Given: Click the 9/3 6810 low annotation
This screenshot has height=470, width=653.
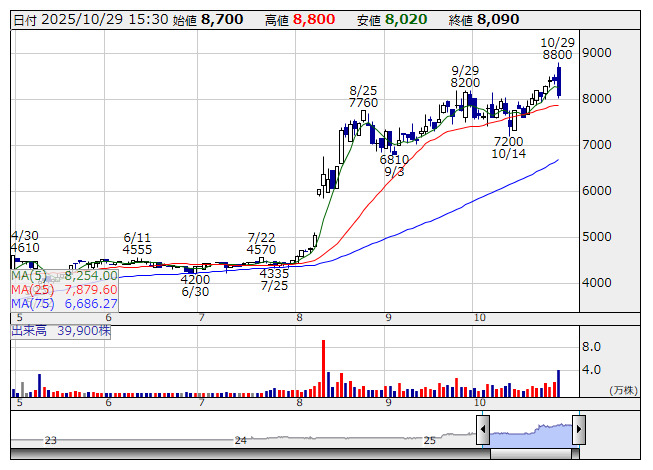Looking at the screenshot, I should [x=394, y=165].
